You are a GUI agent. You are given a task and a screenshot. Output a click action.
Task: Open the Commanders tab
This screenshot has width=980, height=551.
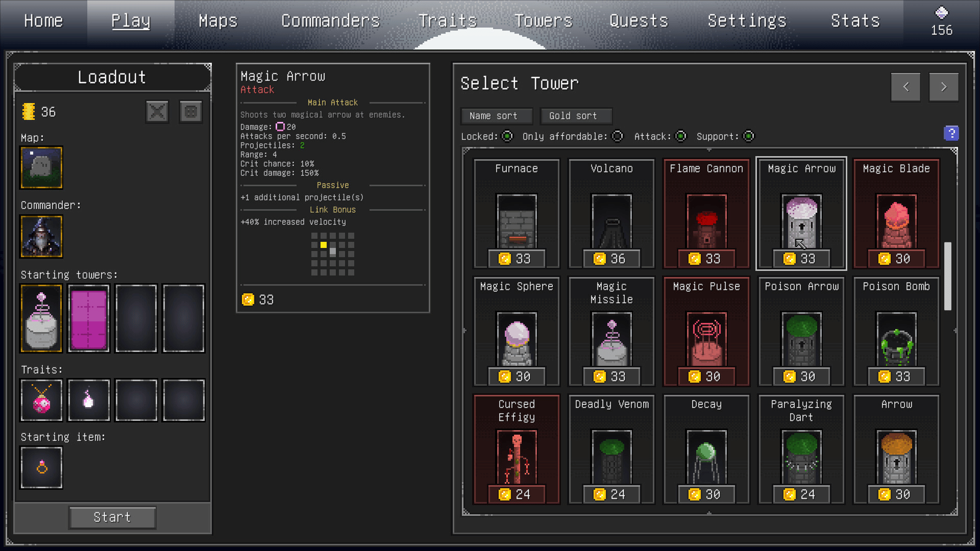[330, 21]
